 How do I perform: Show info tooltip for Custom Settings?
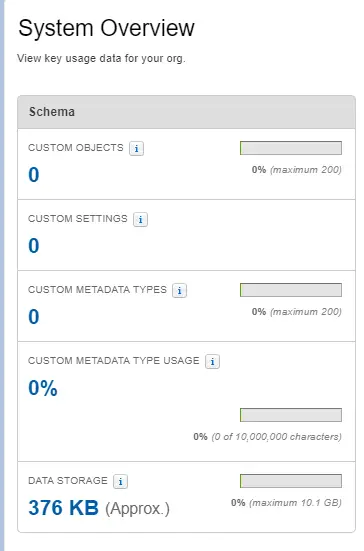tap(140, 219)
